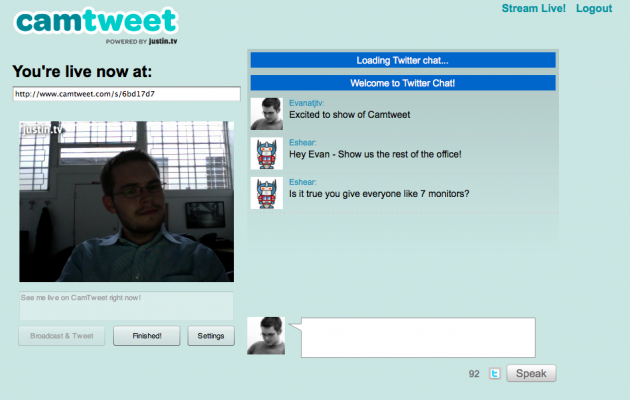Click the camtweet logo
630x400 pixels.
click(96, 25)
